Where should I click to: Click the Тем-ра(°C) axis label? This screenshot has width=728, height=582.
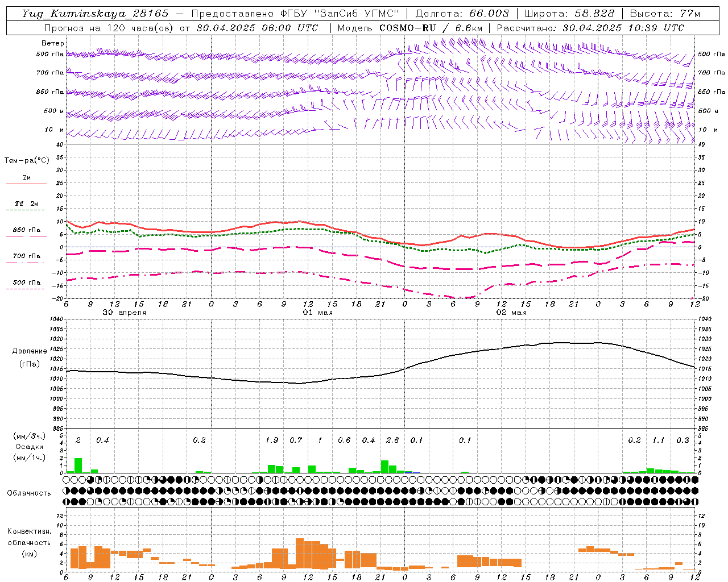[x=27, y=161]
